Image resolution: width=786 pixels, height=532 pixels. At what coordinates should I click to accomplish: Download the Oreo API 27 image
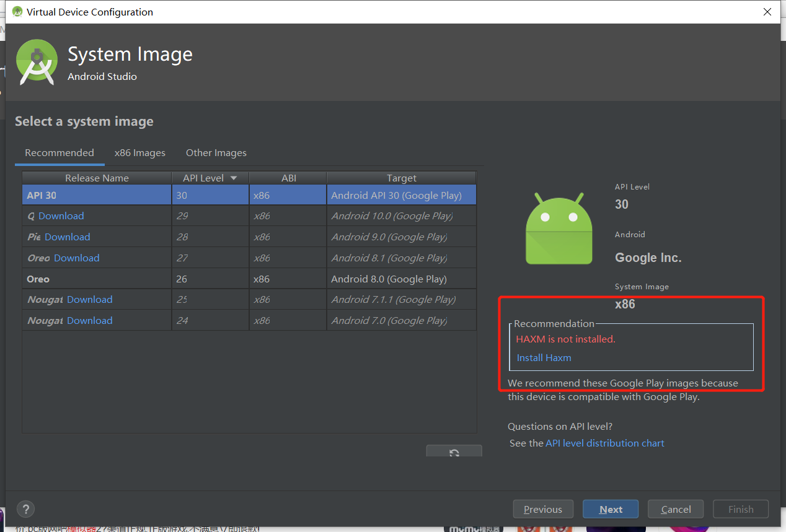(77, 258)
